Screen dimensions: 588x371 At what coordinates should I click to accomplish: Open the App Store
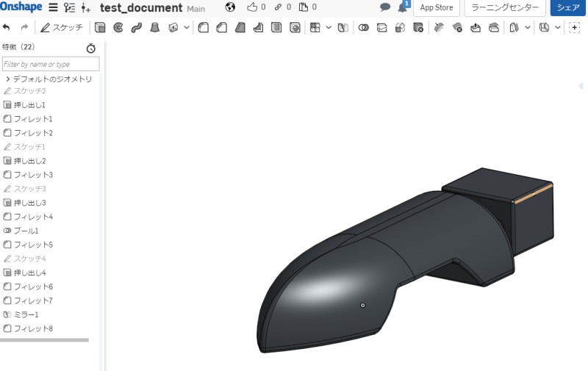point(436,7)
